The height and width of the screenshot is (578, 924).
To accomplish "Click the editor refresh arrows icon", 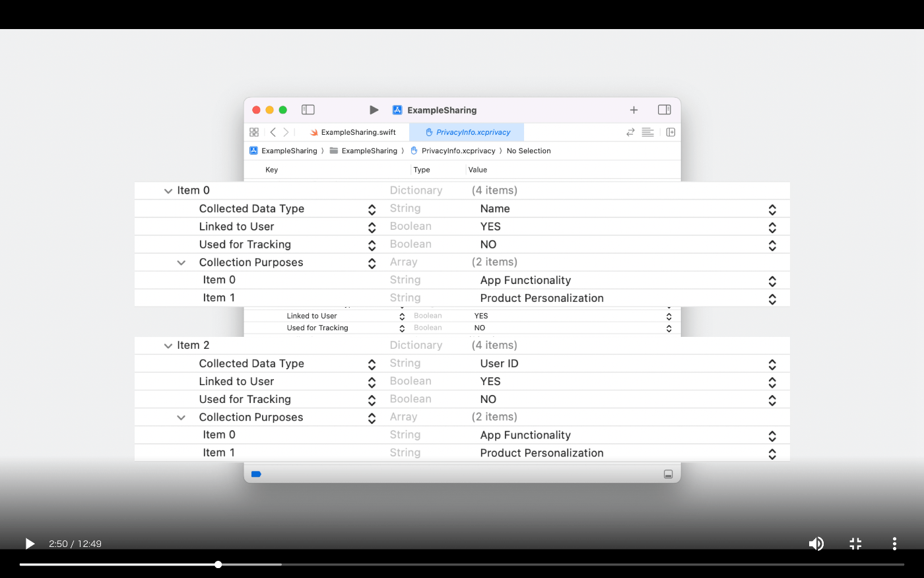I will click(630, 132).
